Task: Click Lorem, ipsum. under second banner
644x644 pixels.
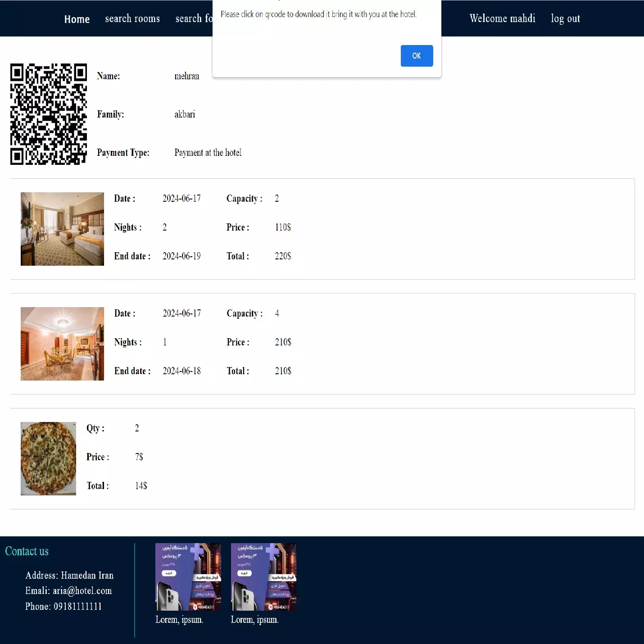Action: click(255, 620)
